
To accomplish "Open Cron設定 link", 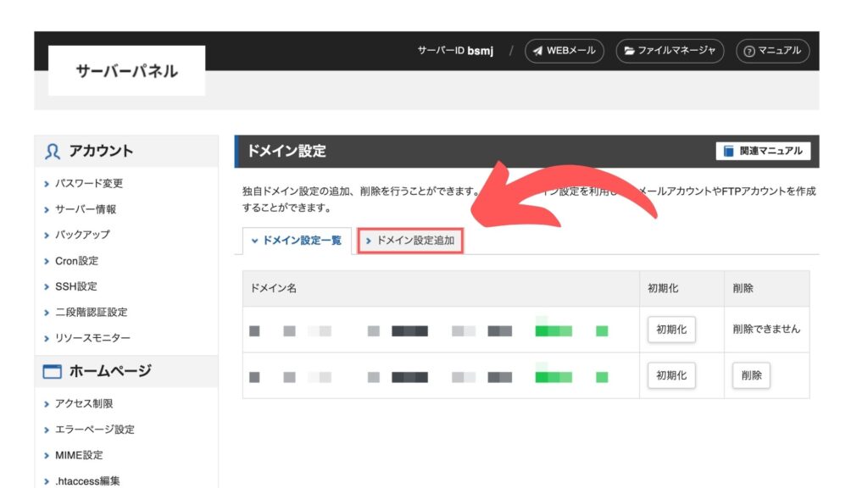I will (76, 261).
